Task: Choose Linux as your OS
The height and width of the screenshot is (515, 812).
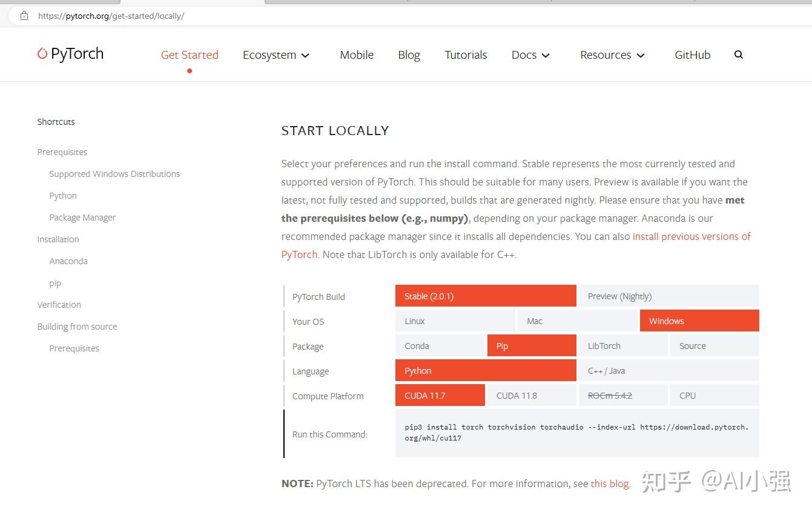Action: click(455, 321)
